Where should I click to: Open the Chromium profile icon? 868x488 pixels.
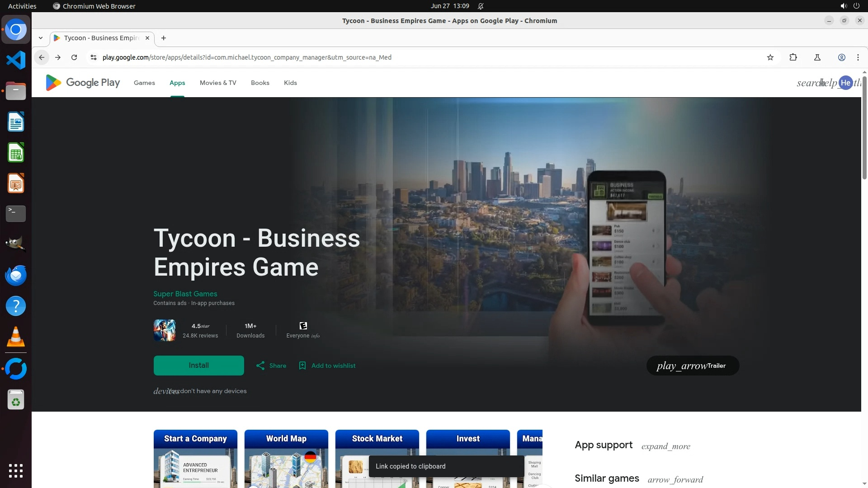842,57
